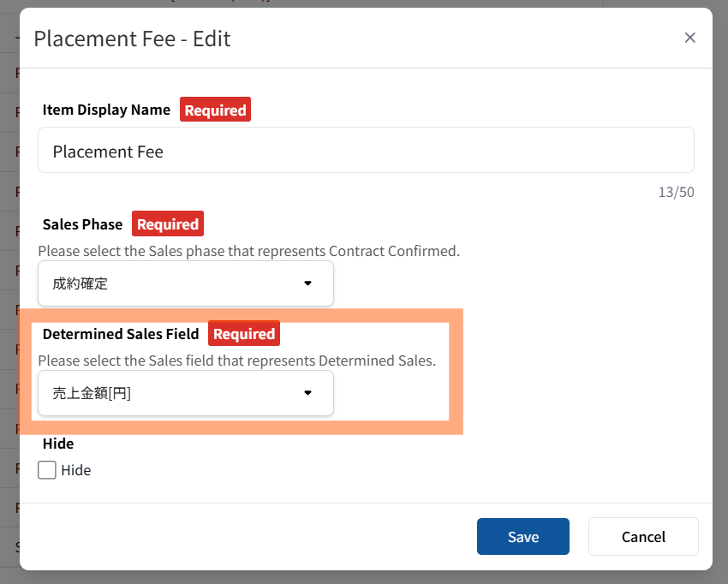Image resolution: width=728 pixels, height=584 pixels.
Task: Save the Placement Fee changes
Action: [x=522, y=537]
